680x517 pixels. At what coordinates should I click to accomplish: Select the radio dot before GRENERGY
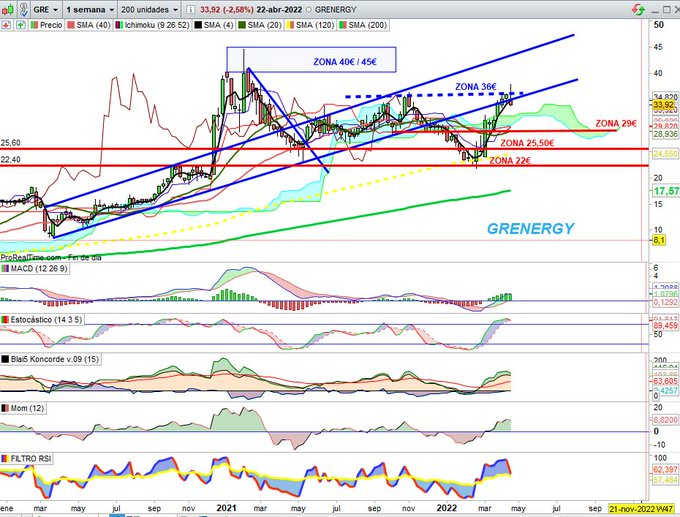(x=309, y=10)
